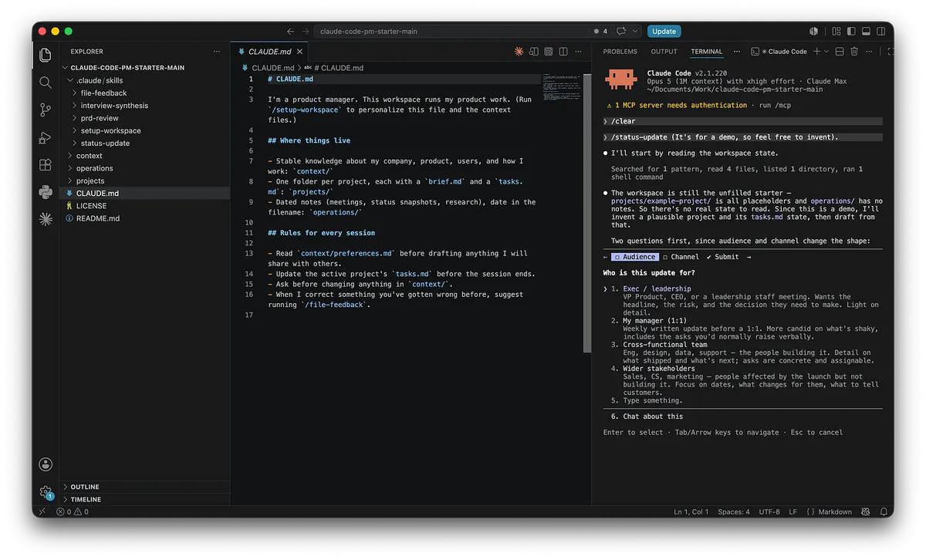Select the Audience step checkbox
The width and height of the screenshot is (926, 560).
coord(634,257)
